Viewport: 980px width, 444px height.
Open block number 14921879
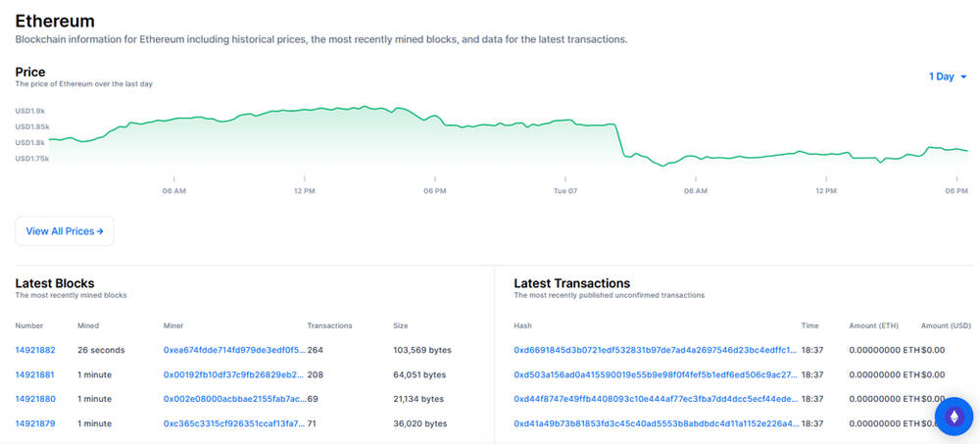(35, 423)
